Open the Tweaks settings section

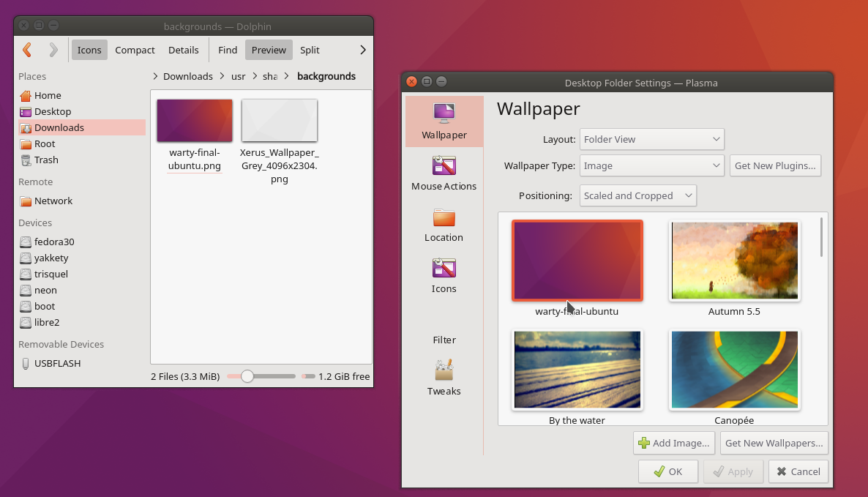point(444,377)
